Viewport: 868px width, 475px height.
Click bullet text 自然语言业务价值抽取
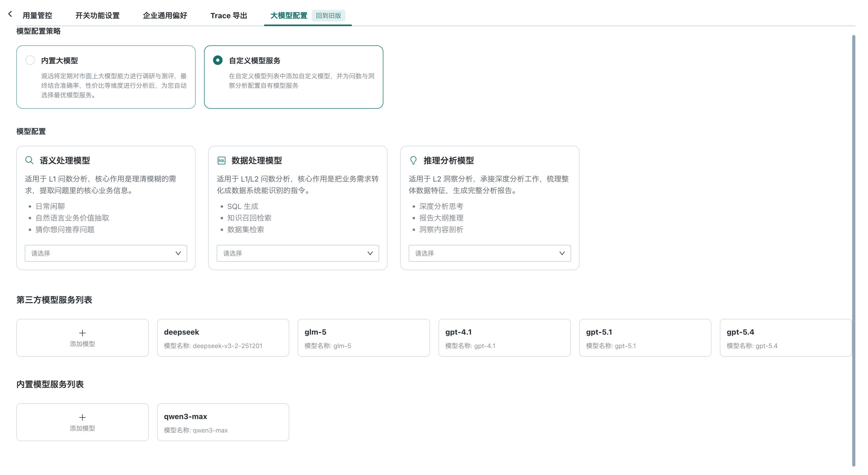pos(73,218)
